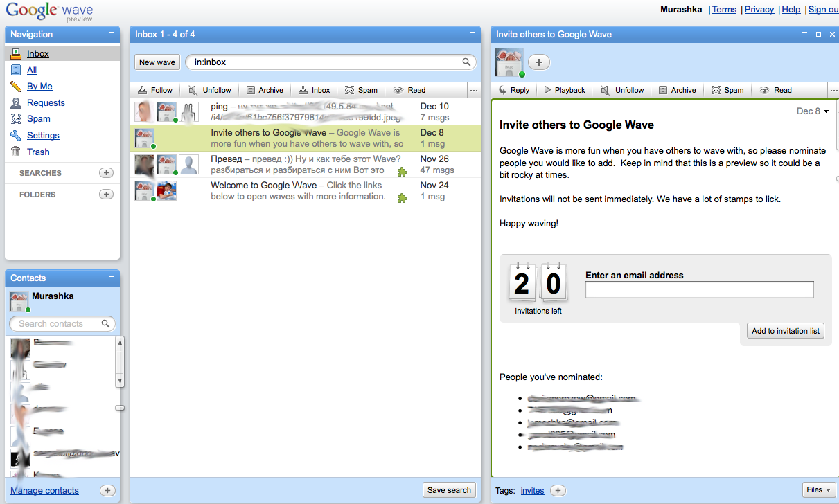Click the Murashka avatar in the Contacts panel
Image resolution: width=839 pixels, height=504 pixels.
point(19,302)
